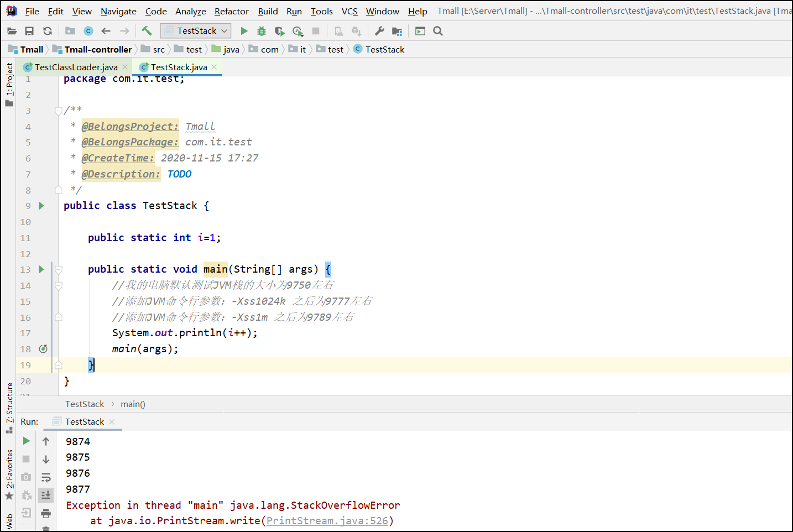Build the project with the hammer icon

[x=147, y=30]
